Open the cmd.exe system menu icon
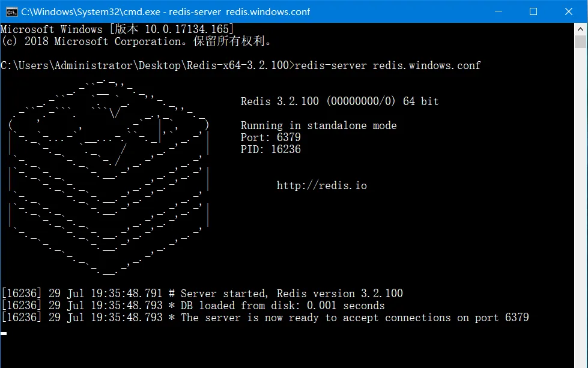The height and width of the screenshot is (368, 588). point(11,12)
